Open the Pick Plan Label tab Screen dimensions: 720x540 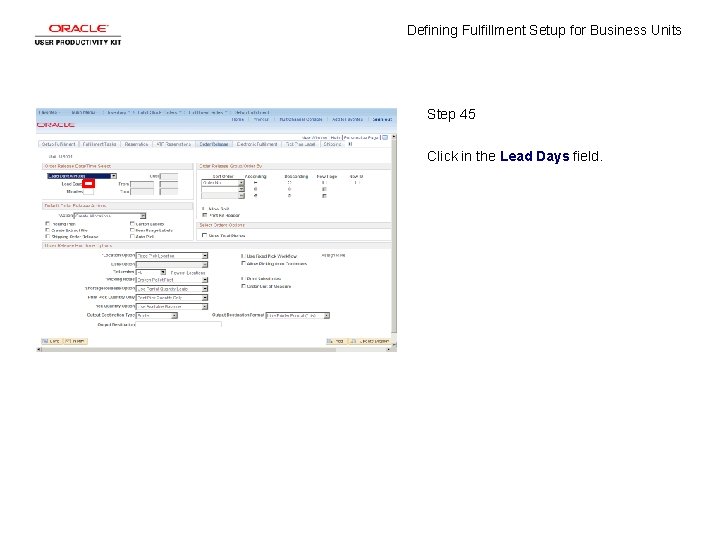point(300,144)
